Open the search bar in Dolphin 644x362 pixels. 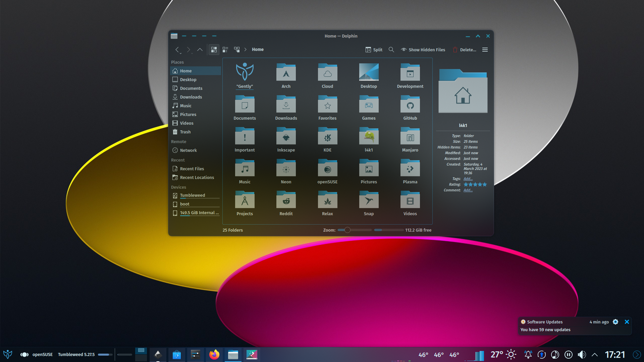tap(391, 50)
